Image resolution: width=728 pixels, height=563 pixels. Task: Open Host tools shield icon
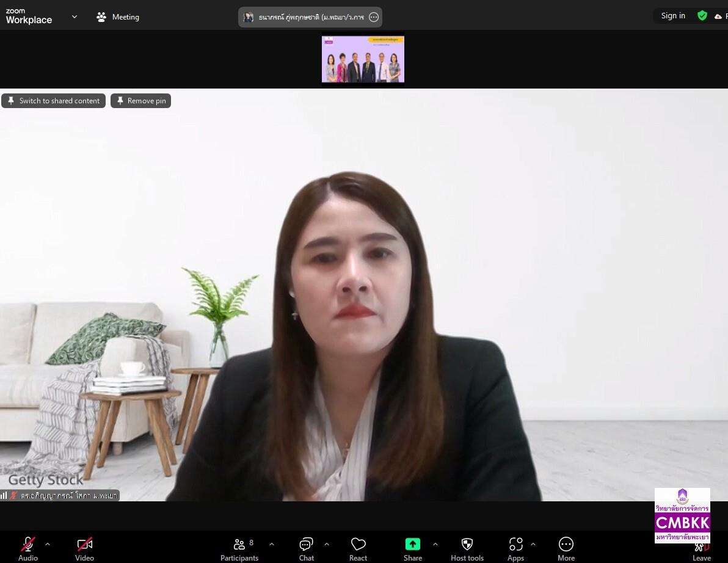[467, 544]
